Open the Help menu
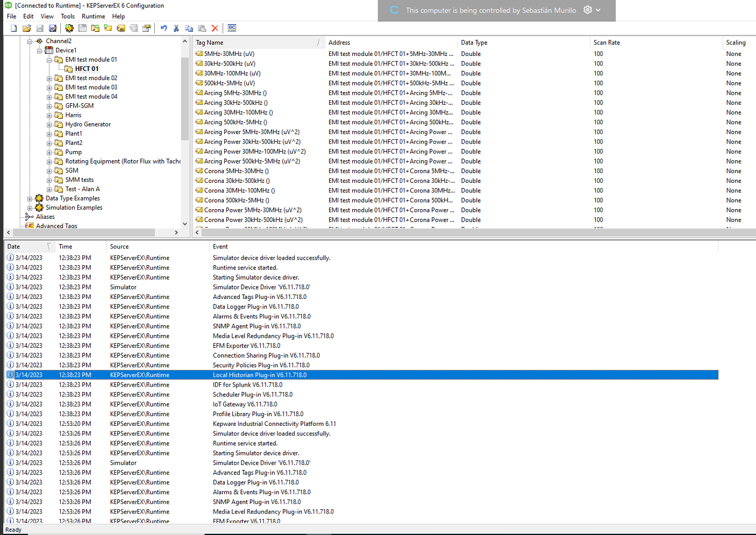 coord(119,16)
